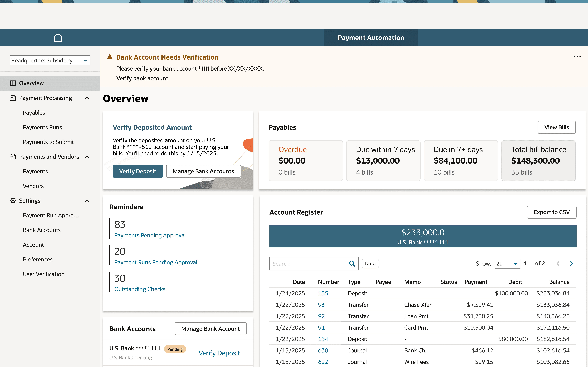Image resolution: width=588 pixels, height=367 pixels.
Task: Open the Headquarters Subsidiary dropdown
Action: pos(50,60)
